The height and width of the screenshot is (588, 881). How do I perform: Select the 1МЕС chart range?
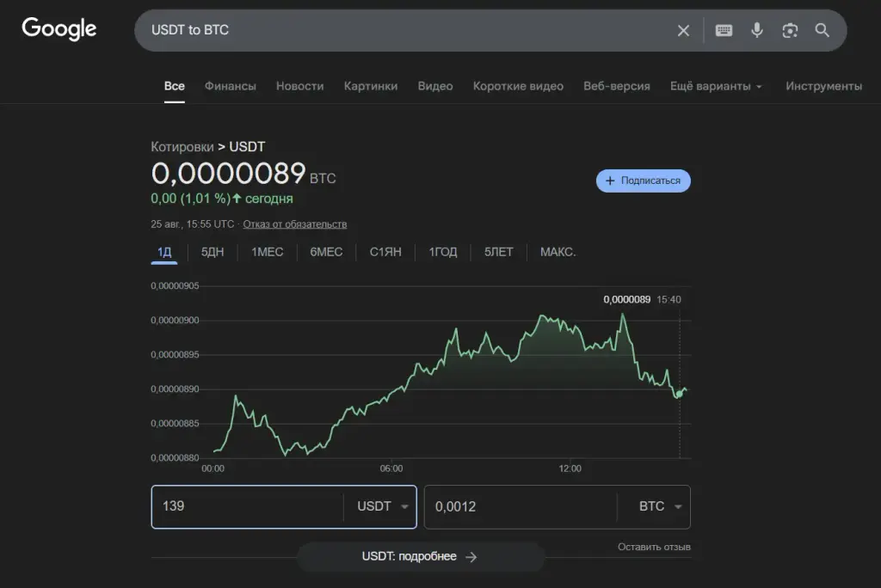(x=268, y=252)
